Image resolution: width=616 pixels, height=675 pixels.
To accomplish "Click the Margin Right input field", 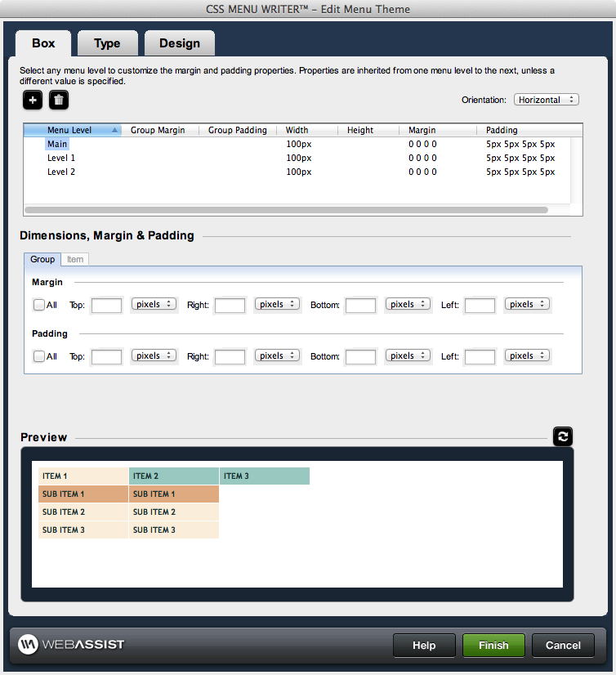I will pyautogui.click(x=230, y=306).
